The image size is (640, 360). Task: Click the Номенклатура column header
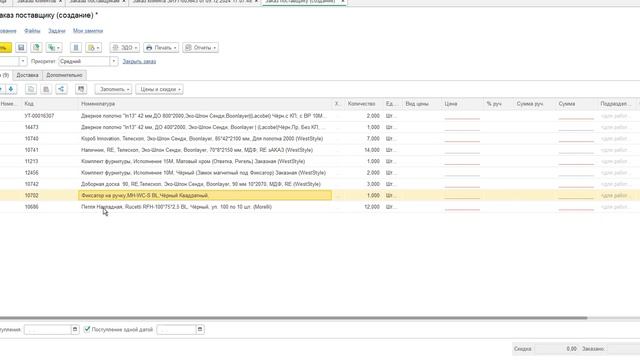tap(205, 104)
